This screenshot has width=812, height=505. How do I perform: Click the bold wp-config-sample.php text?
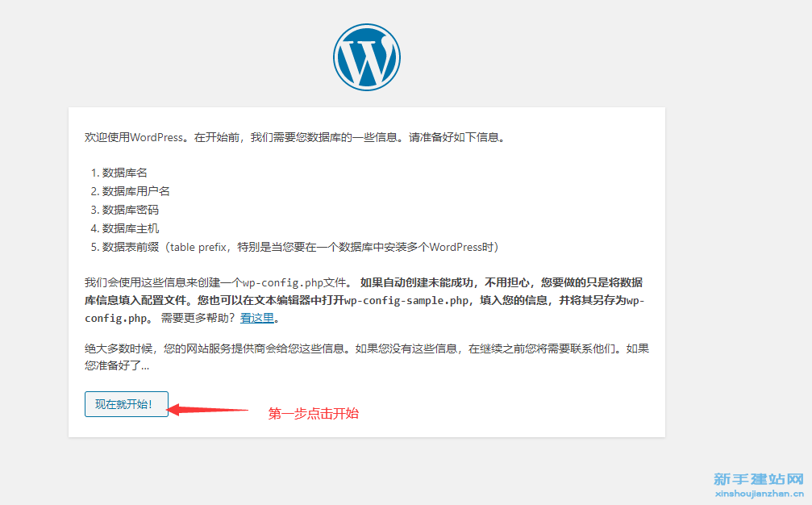coord(406,300)
